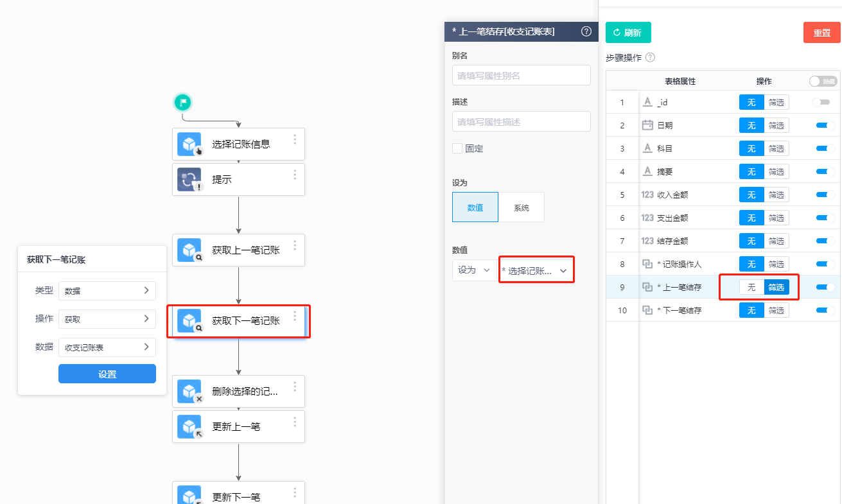The width and height of the screenshot is (842, 504).
Task: Click the help icon beside 步骤操作
Action: click(x=650, y=58)
